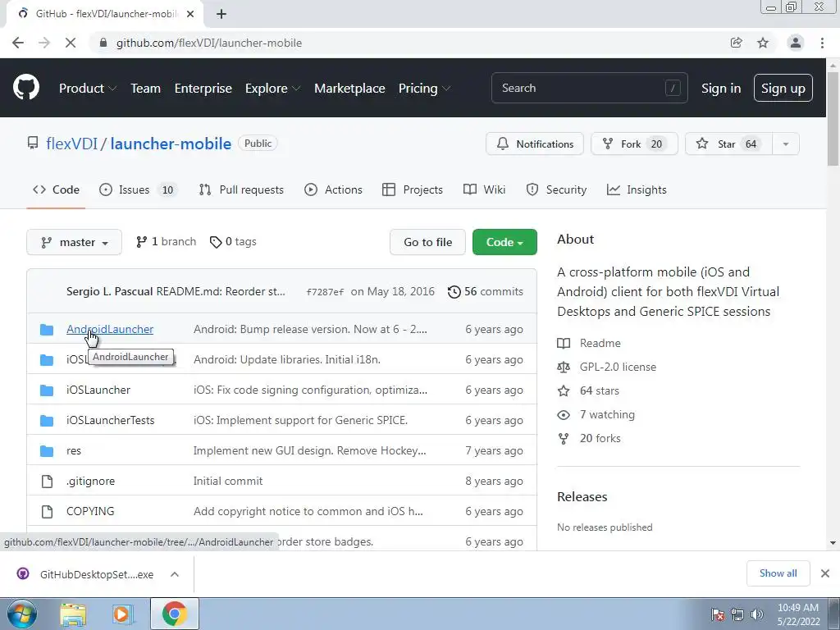Select the Code tab
Screen dimensions: 840x630
point(56,189)
